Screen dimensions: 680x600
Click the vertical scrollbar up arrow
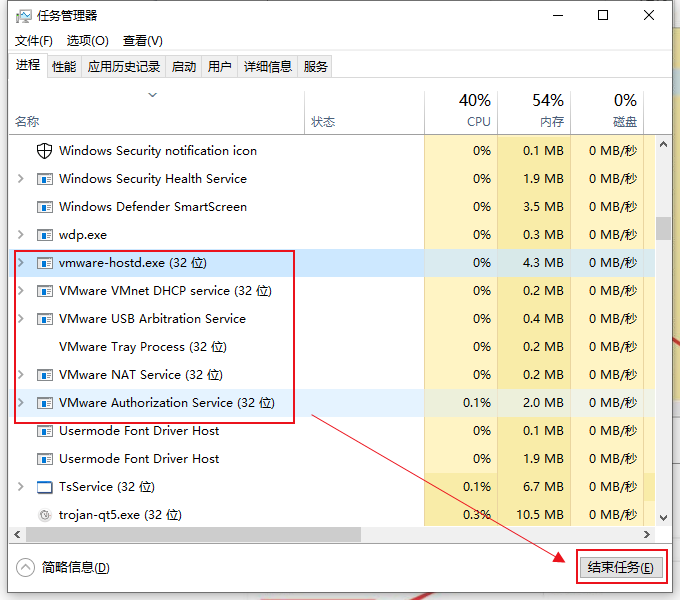pos(663,144)
